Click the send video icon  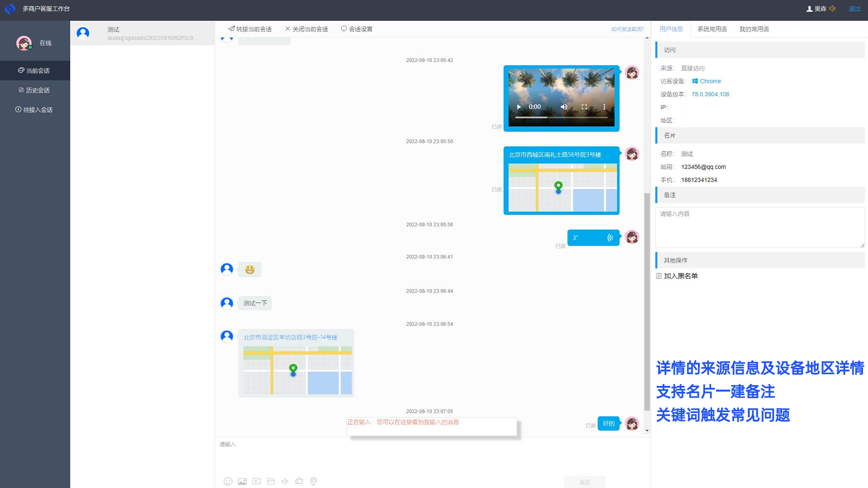(x=257, y=481)
